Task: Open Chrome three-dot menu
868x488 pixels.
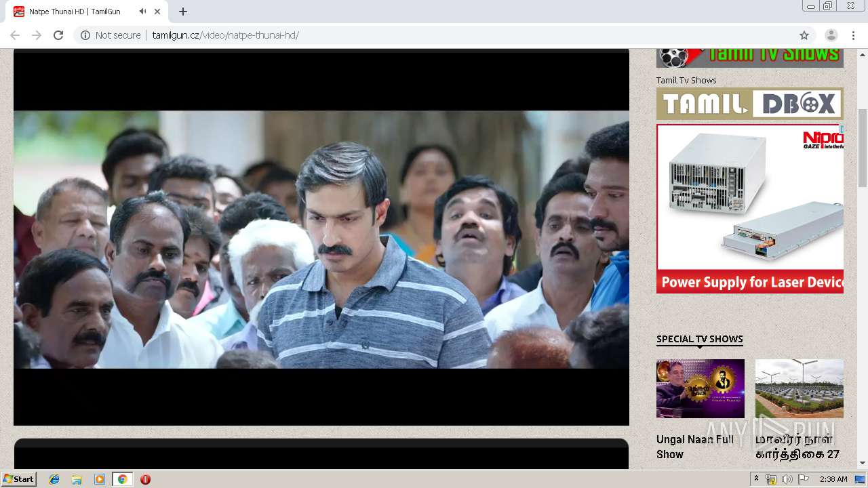Action: coord(853,35)
